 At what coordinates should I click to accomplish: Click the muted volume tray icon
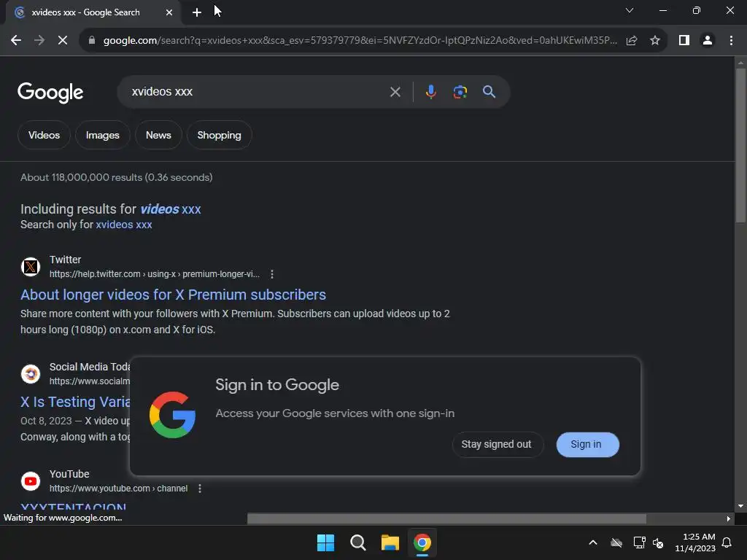[x=658, y=542]
